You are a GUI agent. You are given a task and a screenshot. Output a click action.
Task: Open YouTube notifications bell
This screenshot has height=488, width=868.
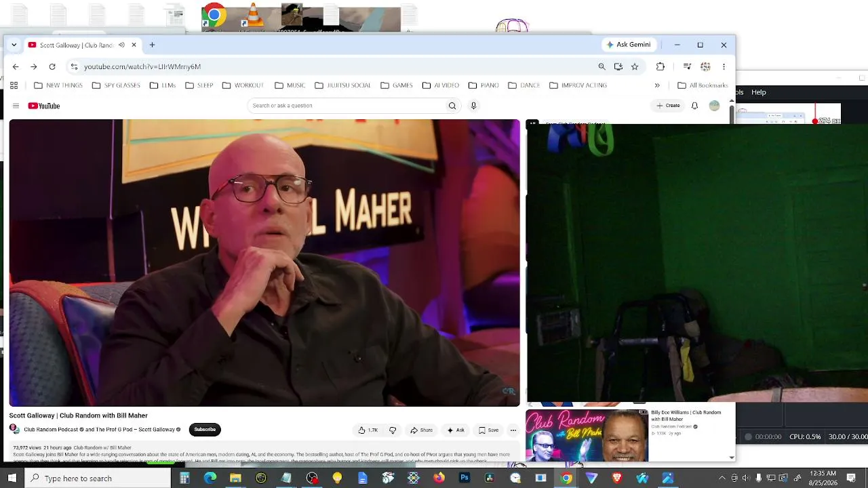pos(694,106)
